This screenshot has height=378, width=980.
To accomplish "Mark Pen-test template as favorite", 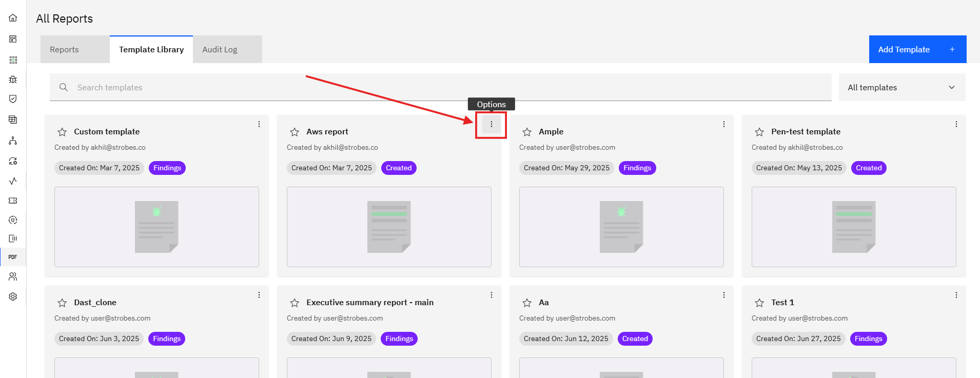I will 759,132.
